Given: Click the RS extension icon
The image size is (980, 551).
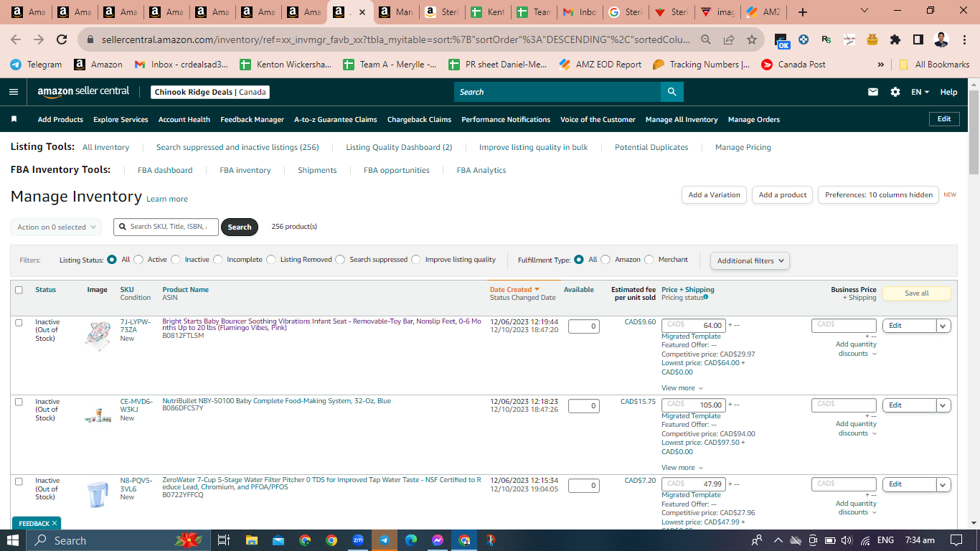Looking at the screenshot, I should [826, 39].
